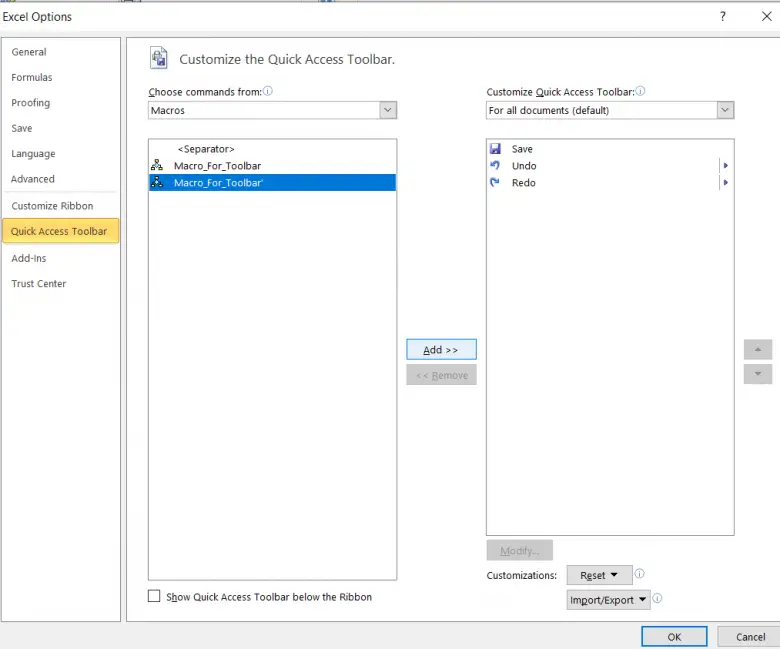
Task: Click the first Macro_For_Toolbar macro icon
Action: coord(157,166)
